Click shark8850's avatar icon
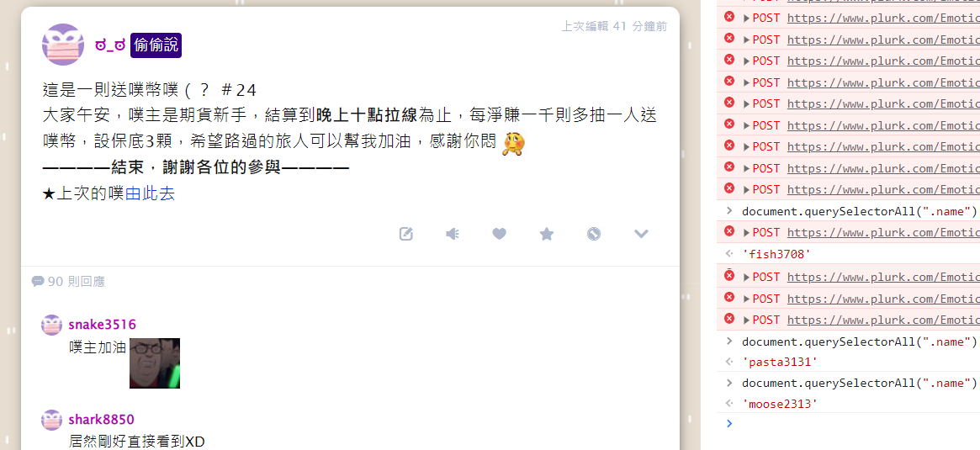Screen dimensions: 980x450 [x=52, y=420]
